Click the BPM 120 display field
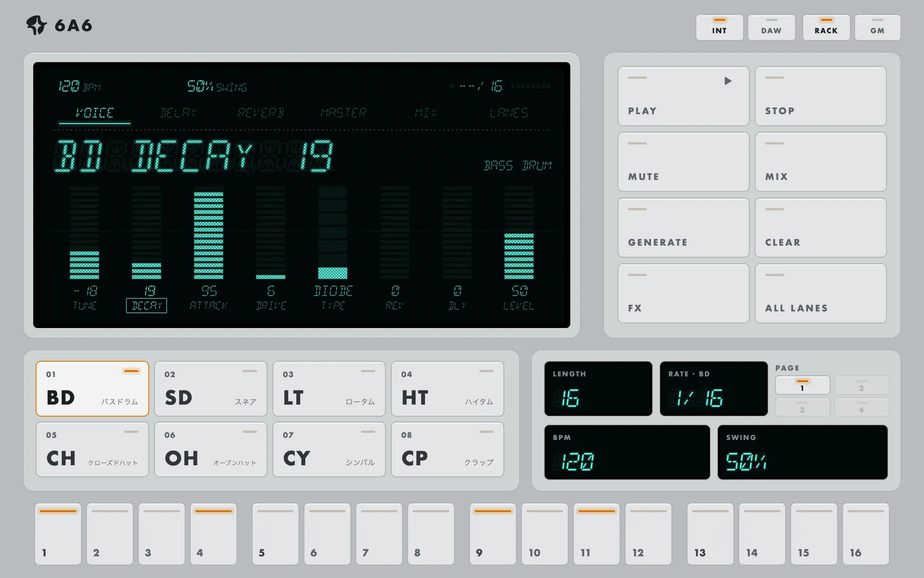The image size is (924, 578). click(x=627, y=452)
